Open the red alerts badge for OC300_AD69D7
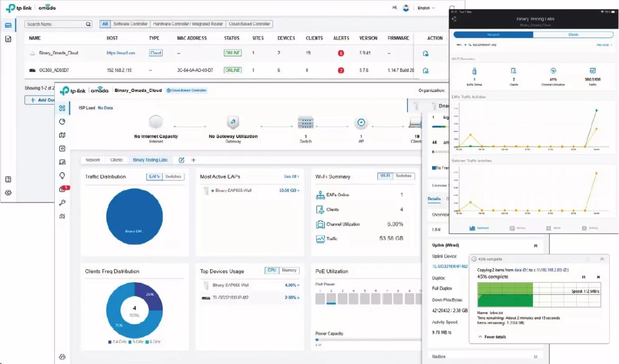The image size is (619, 364). click(x=341, y=71)
